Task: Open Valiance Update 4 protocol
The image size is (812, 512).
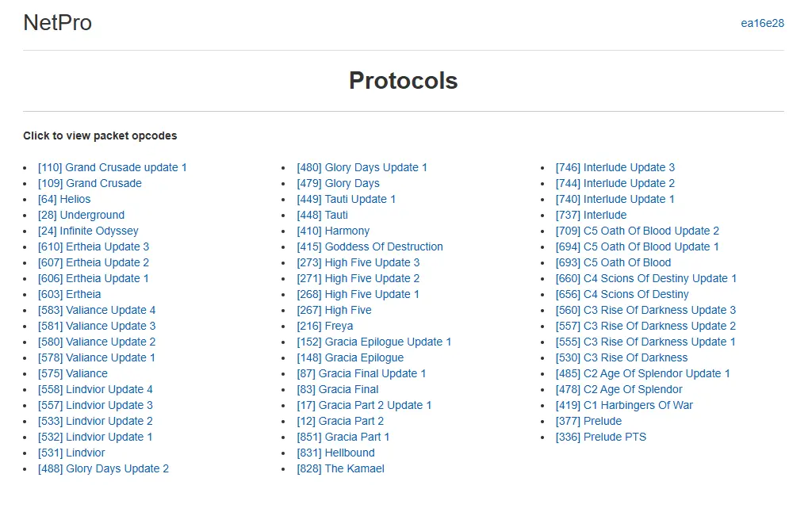Action: [x=97, y=310]
